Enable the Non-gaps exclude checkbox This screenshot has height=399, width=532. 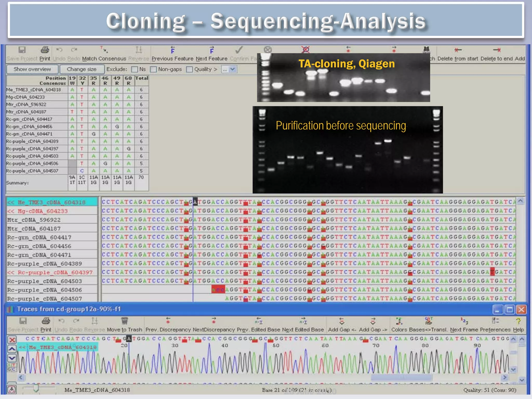coord(153,69)
